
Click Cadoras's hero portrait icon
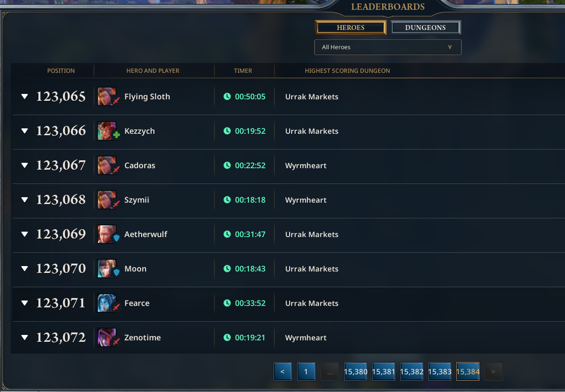pyautogui.click(x=107, y=165)
